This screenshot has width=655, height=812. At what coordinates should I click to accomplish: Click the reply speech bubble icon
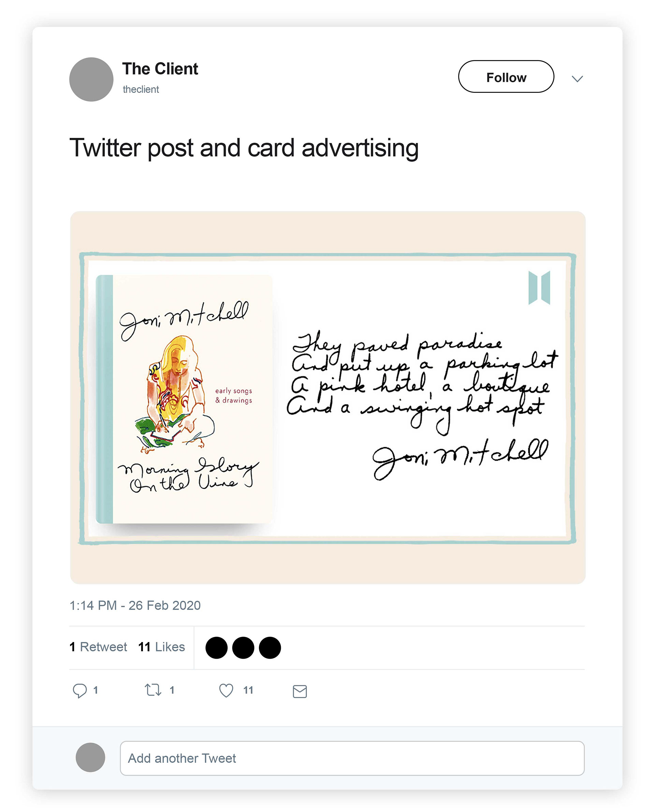[79, 690]
